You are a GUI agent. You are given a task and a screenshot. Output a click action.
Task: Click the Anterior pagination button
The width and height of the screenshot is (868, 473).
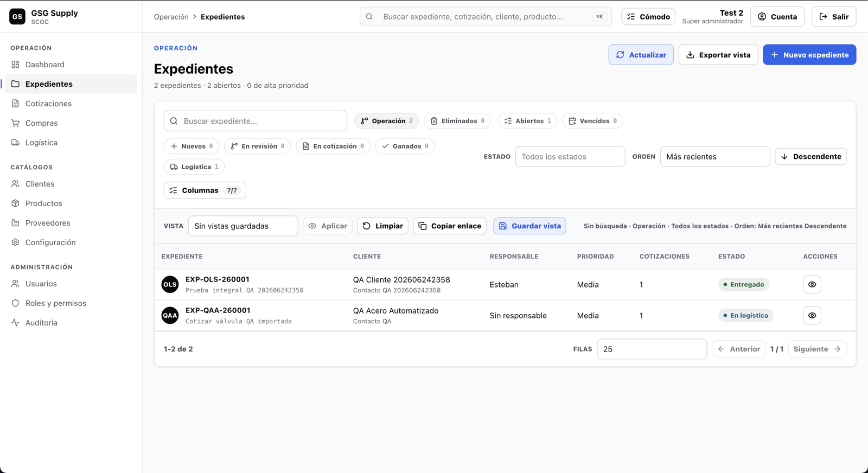pos(739,349)
